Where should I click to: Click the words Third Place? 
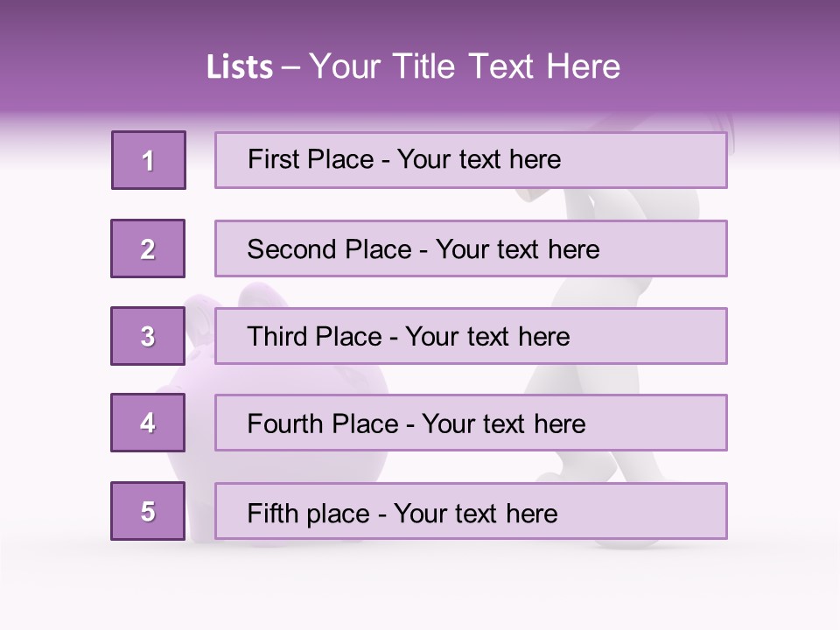click(x=314, y=336)
